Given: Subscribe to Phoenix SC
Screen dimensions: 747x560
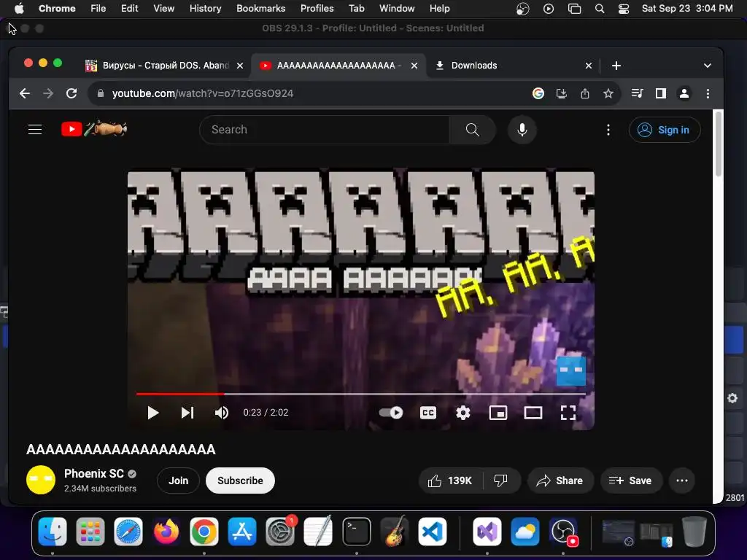Looking at the screenshot, I should (240, 481).
